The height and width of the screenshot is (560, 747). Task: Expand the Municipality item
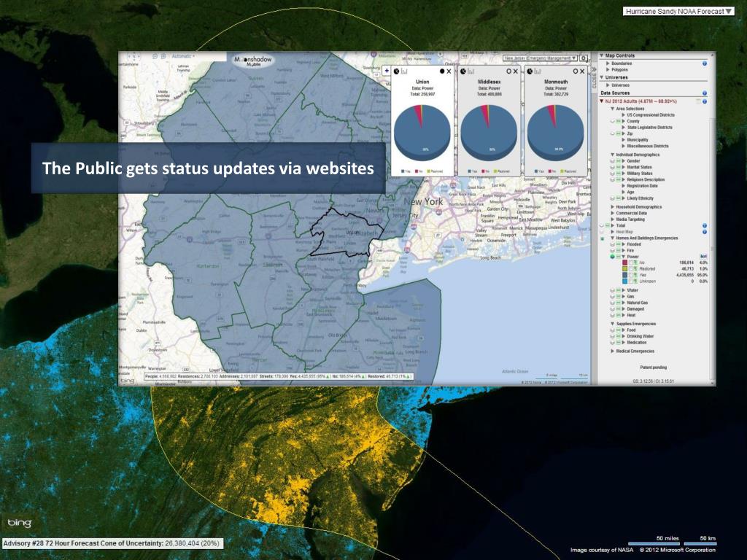[x=624, y=140]
